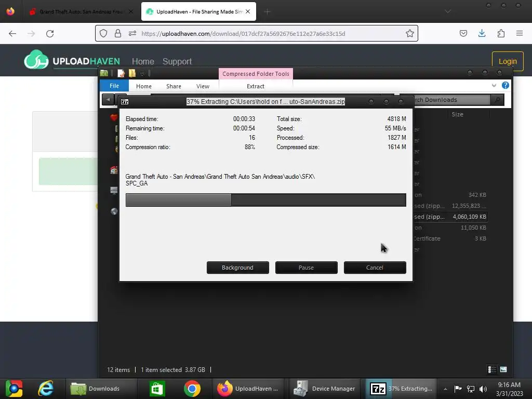
Task: Click the extraction progress bar
Action: [x=265, y=200]
